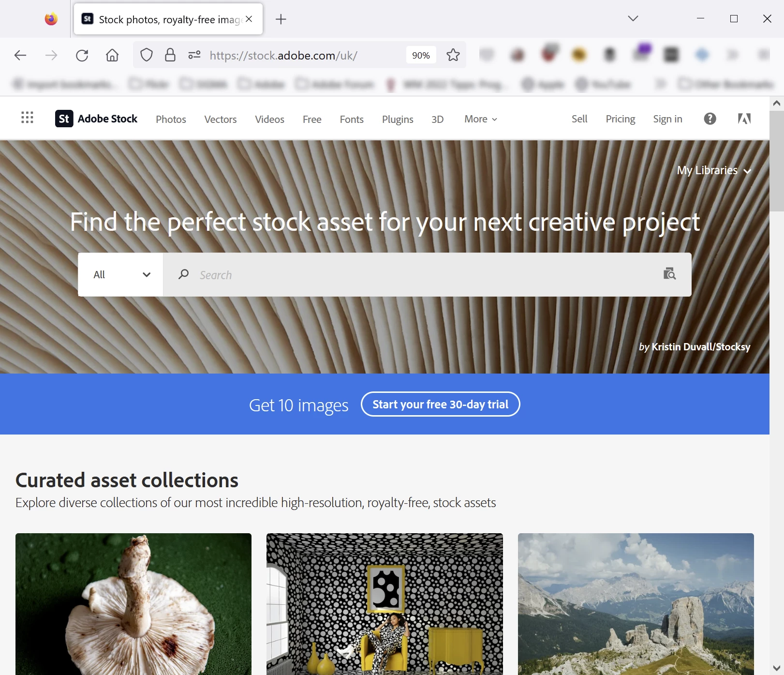784x675 pixels.
Task: Launch visual search camera icon
Action: [669, 274]
